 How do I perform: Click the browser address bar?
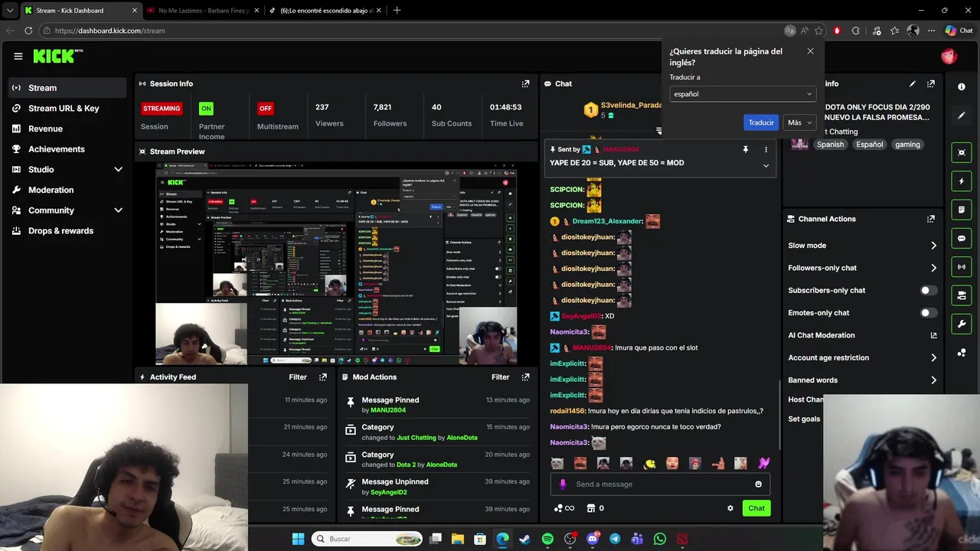point(413,31)
